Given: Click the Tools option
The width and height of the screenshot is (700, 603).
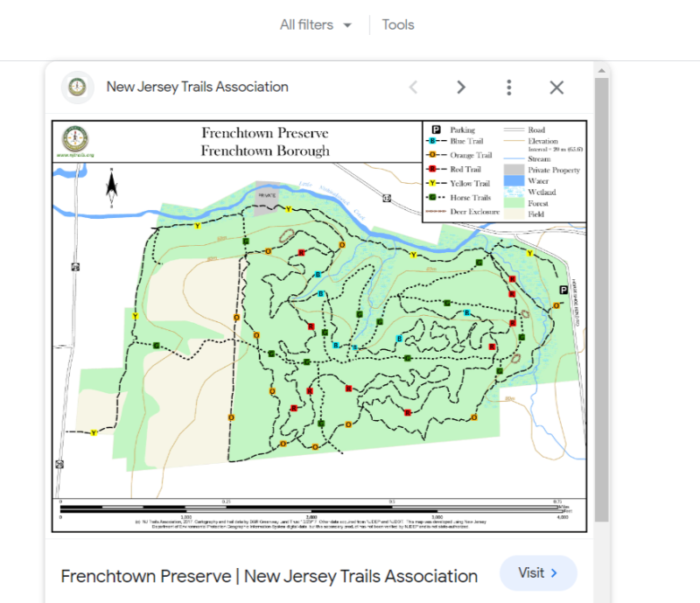Looking at the screenshot, I should coord(398,25).
